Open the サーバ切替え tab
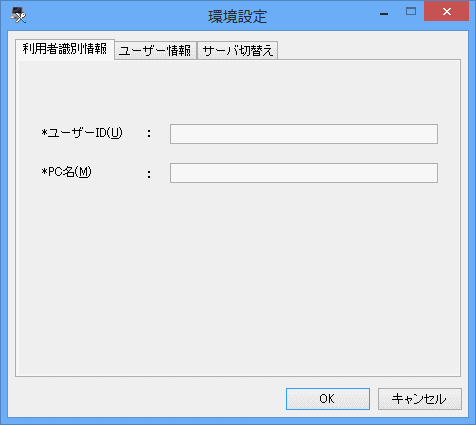The width and height of the screenshot is (476, 425). click(238, 51)
